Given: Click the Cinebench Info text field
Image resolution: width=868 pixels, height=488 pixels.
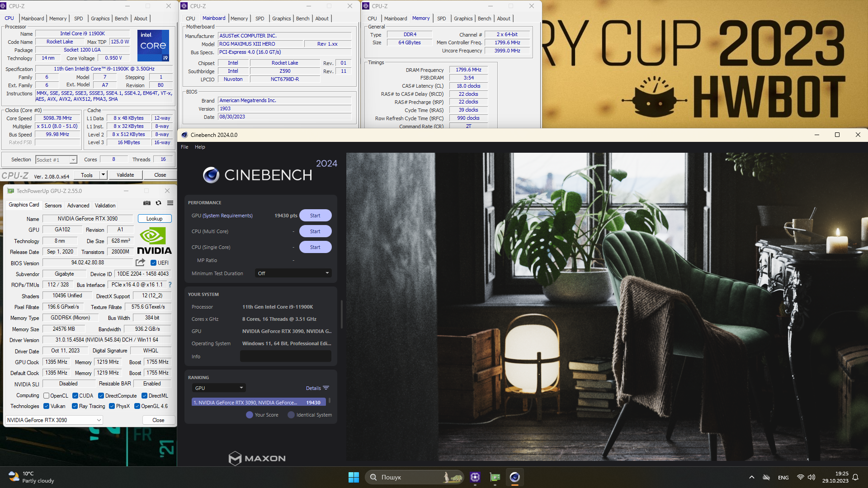Looking at the screenshot, I should (x=285, y=357).
